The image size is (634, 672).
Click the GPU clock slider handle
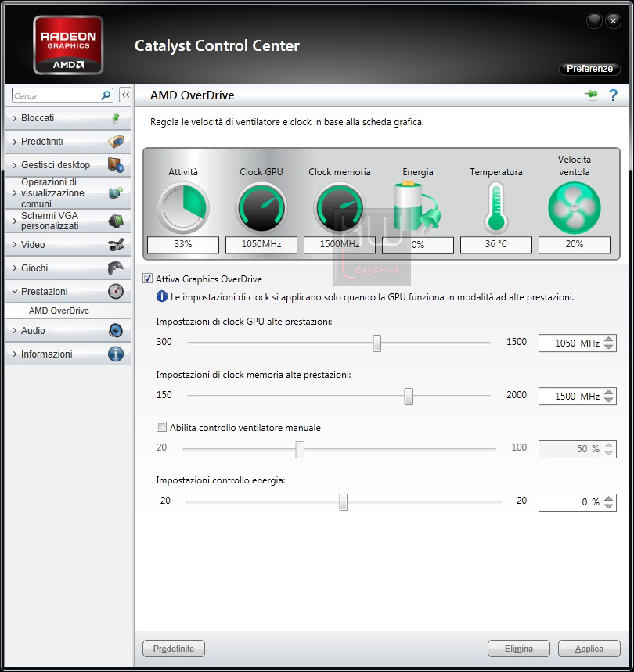click(x=376, y=343)
